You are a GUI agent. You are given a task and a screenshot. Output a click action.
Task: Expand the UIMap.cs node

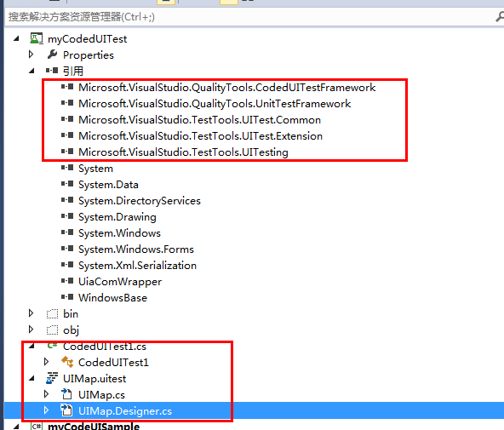click(x=46, y=393)
